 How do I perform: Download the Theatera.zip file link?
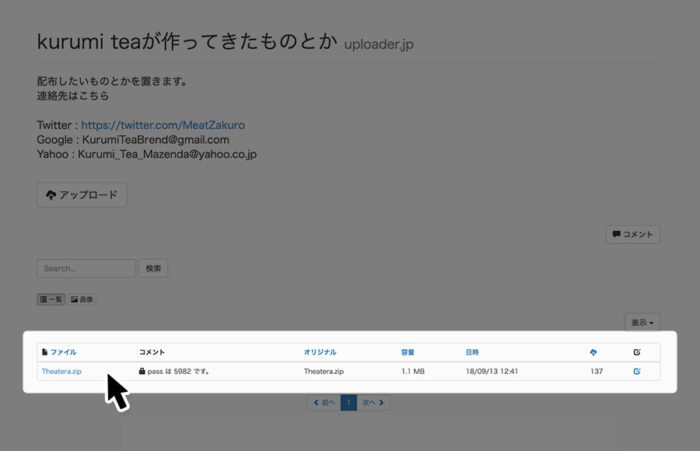[x=61, y=371]
